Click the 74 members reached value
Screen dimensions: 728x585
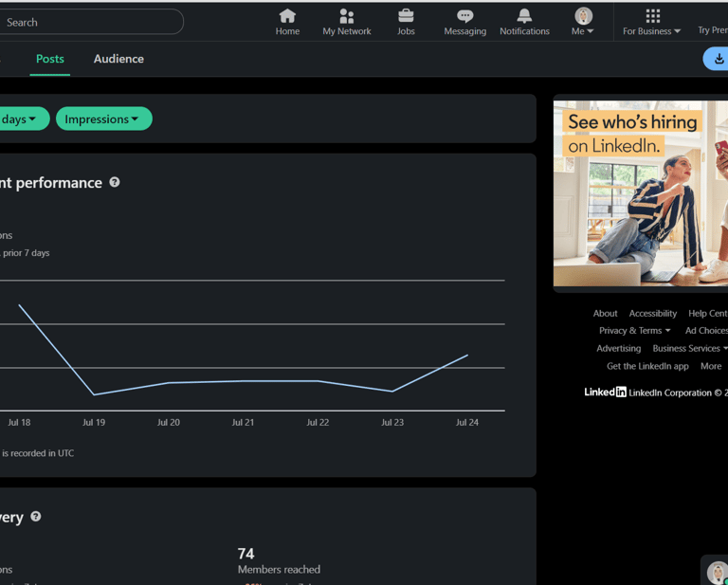[246, 554]
